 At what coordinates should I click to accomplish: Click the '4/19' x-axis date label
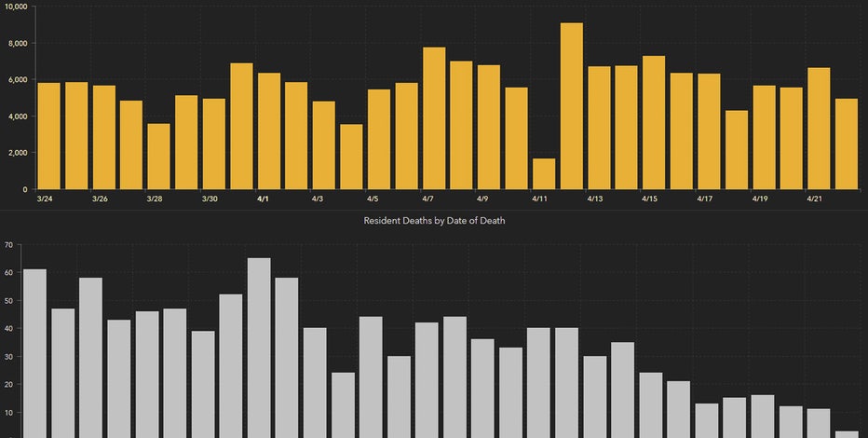tap(760, 198)
